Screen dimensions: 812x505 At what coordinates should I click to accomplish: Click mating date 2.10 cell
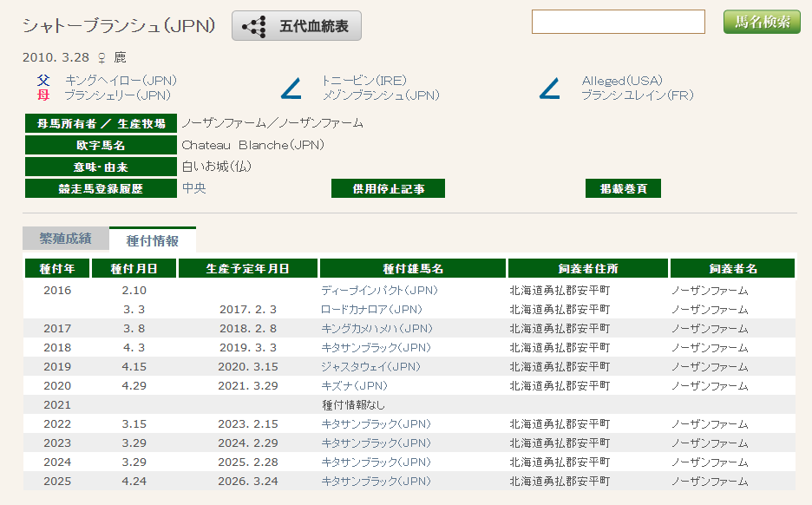[x=134, y=291]
